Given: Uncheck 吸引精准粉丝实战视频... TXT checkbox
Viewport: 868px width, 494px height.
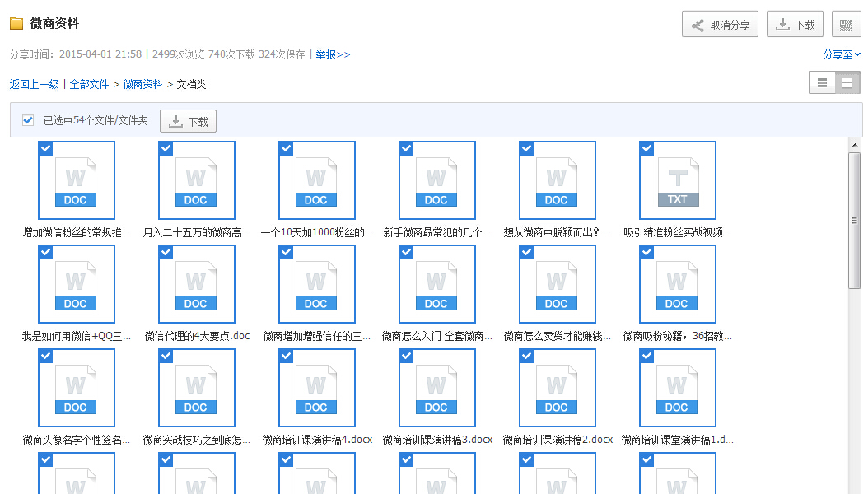Looking at the screenshot, I should (646, 148).
